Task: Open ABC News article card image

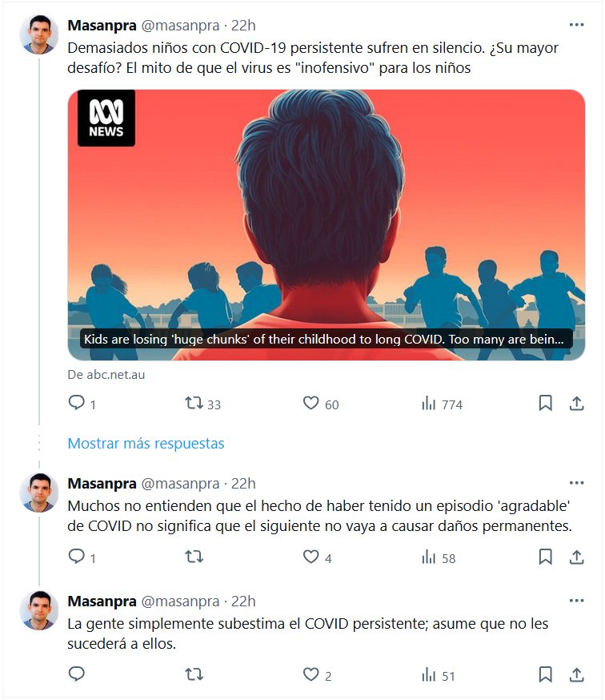Action: click(327, 225)
